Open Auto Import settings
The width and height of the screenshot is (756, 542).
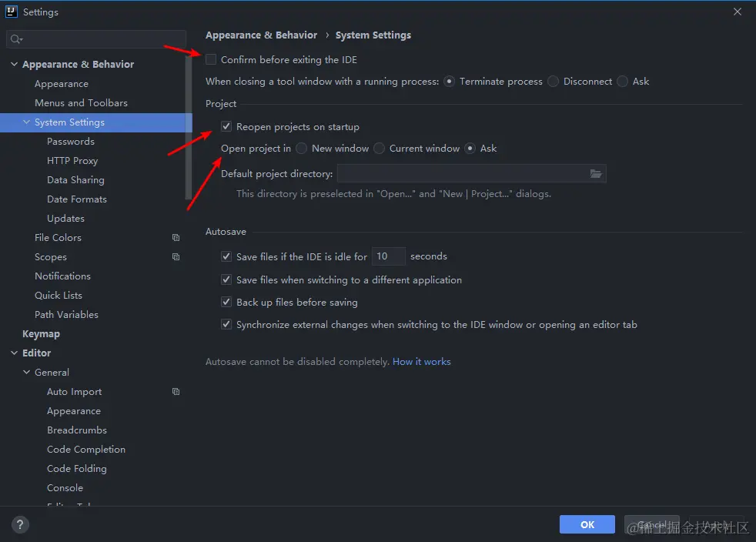pos(74,392)
